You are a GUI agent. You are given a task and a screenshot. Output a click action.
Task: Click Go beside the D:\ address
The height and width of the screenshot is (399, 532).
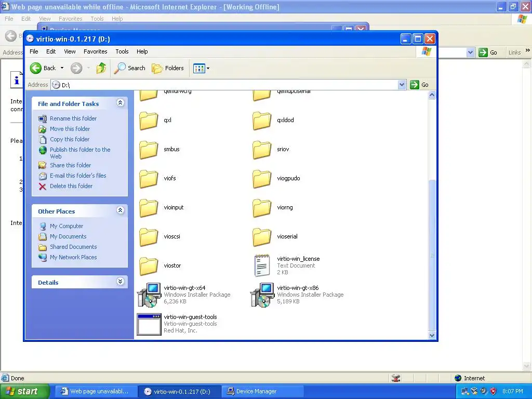(419, 85)
